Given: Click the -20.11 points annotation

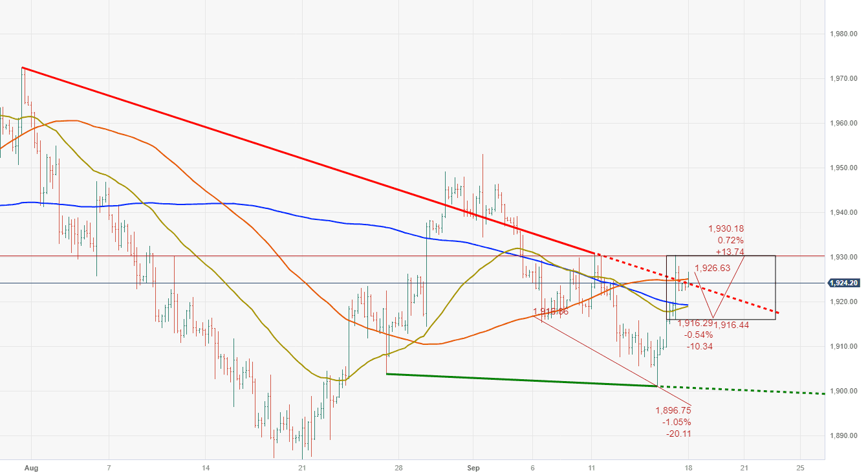Looking at the screenshot, I should 678,434.
